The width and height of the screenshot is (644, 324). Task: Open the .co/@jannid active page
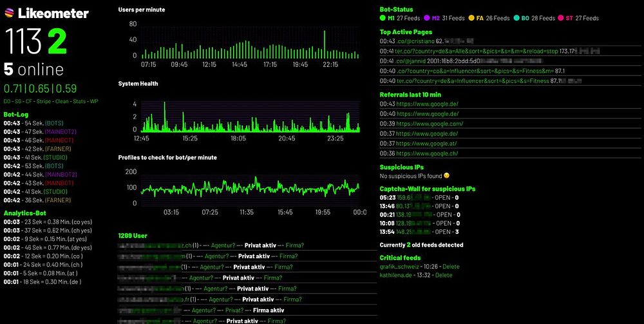pyautogui.click(x=411, y=61)
